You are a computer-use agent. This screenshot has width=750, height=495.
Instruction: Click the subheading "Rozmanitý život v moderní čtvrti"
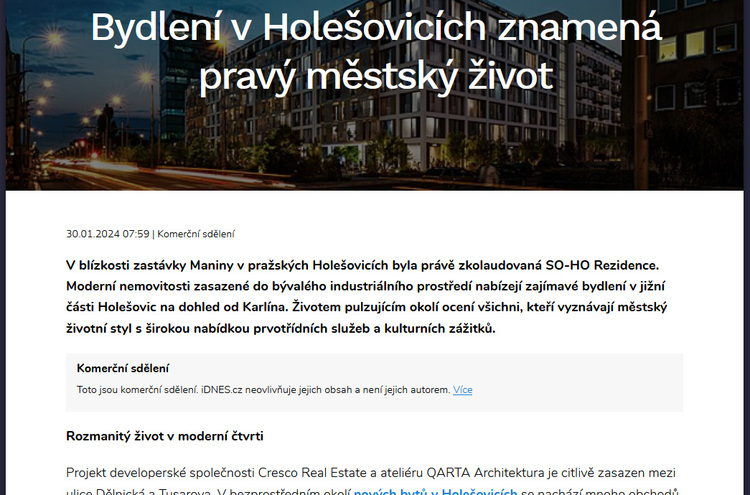click(x=165, y=436)
